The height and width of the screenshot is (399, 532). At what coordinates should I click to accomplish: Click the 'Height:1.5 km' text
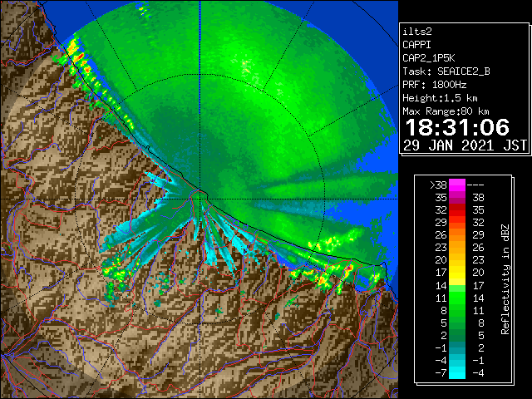click(x=440, y=98)
